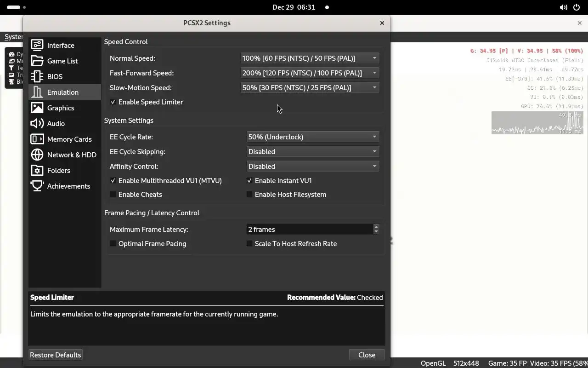Close PCSX2 Settings via title bar X
This screenshot has width=588, height=368.
click(382, 23)
